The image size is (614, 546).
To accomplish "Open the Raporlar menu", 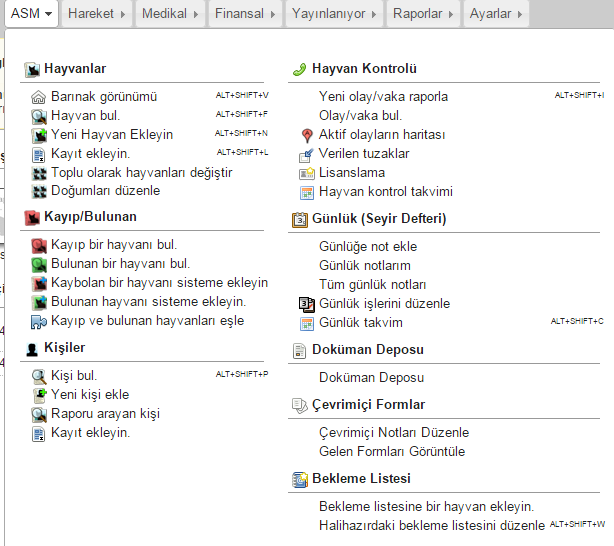I will (x=423, y=14).
